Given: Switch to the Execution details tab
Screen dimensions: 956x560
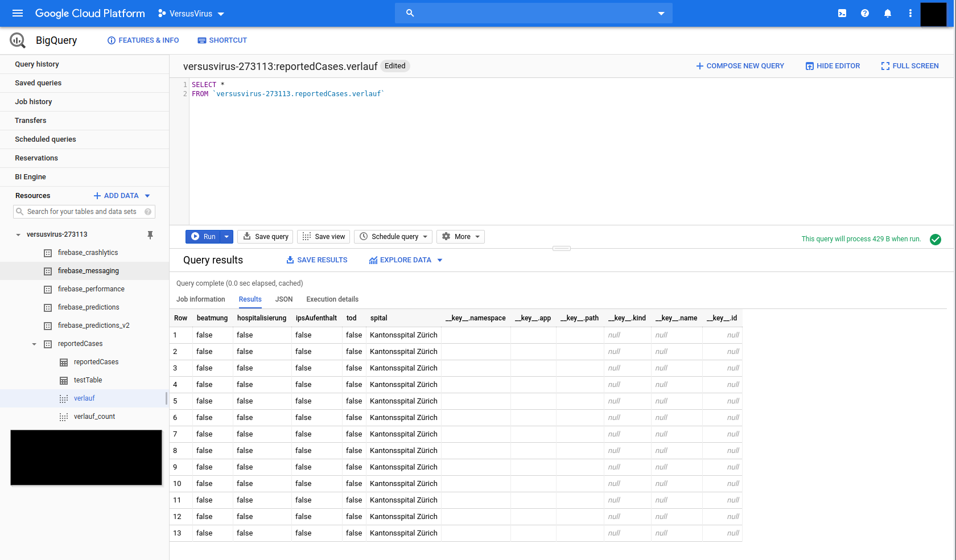Looking at the screenshot, I should tap(332, 299).
